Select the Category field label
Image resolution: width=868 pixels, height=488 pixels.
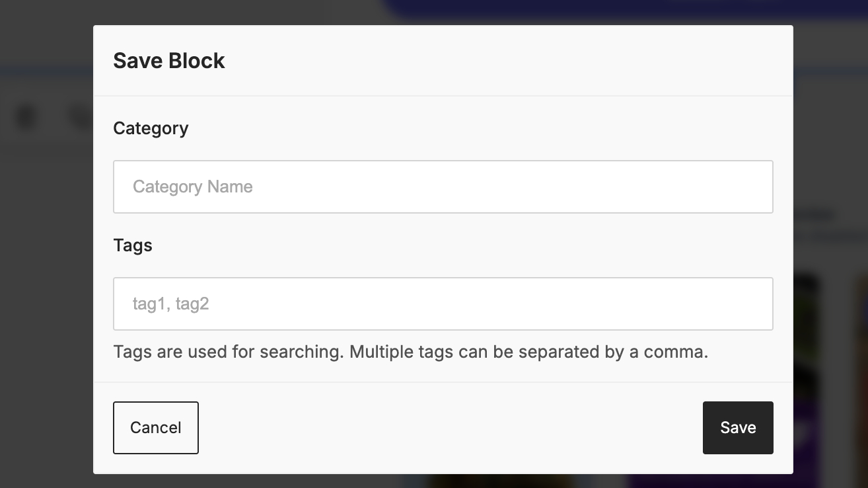tap(151, 128)
